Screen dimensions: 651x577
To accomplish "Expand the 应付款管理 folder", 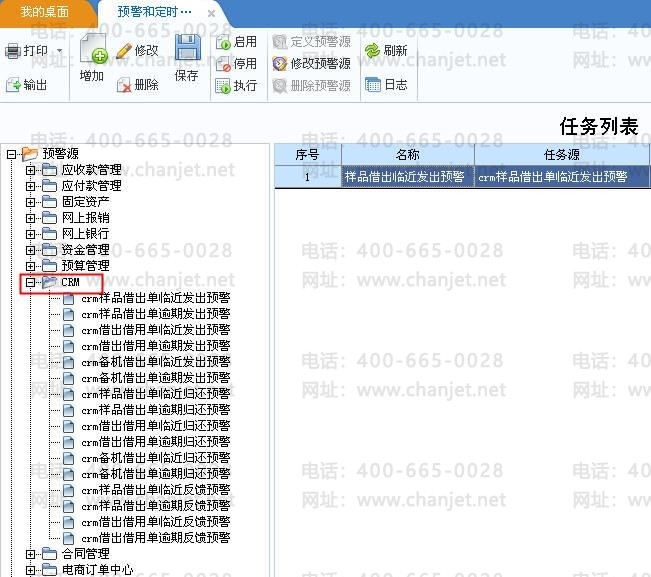I will (30, 186).
